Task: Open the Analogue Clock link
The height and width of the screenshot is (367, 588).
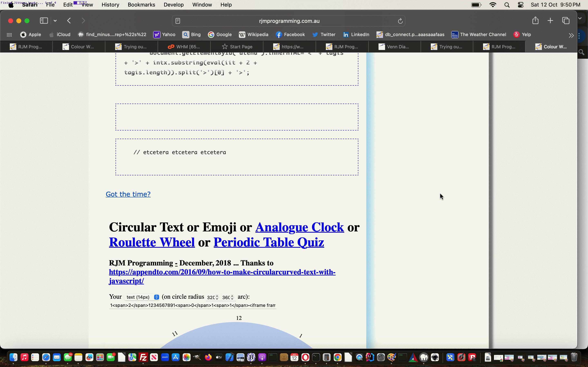Action: point(299,227)
